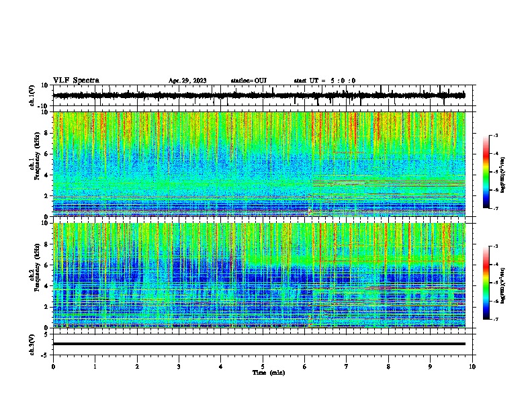The image size is (532, 411).
Task: Click time axis tick label '7'
Action: [x=347, y=367]
